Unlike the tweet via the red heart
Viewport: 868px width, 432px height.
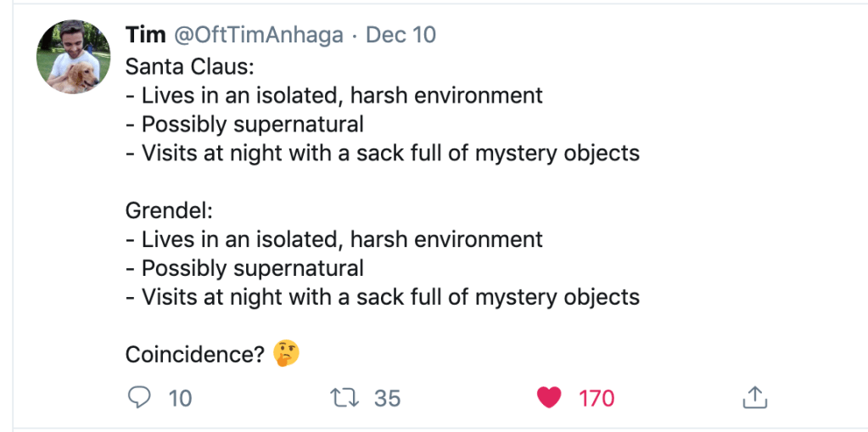point(550,398)
